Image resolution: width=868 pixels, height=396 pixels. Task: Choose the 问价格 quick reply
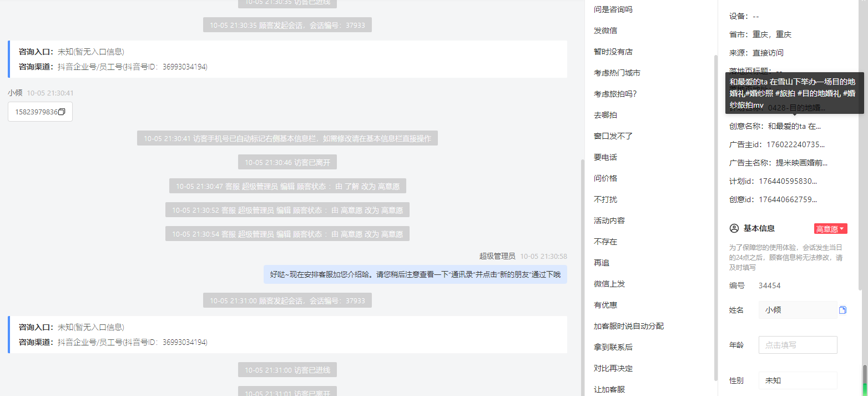[605, 178]
